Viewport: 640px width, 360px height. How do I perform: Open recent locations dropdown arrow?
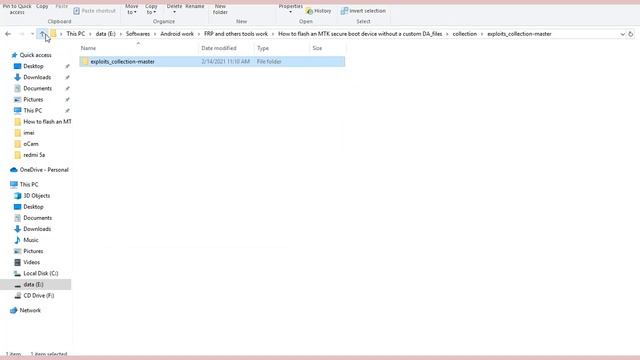[x=32, y=34]
